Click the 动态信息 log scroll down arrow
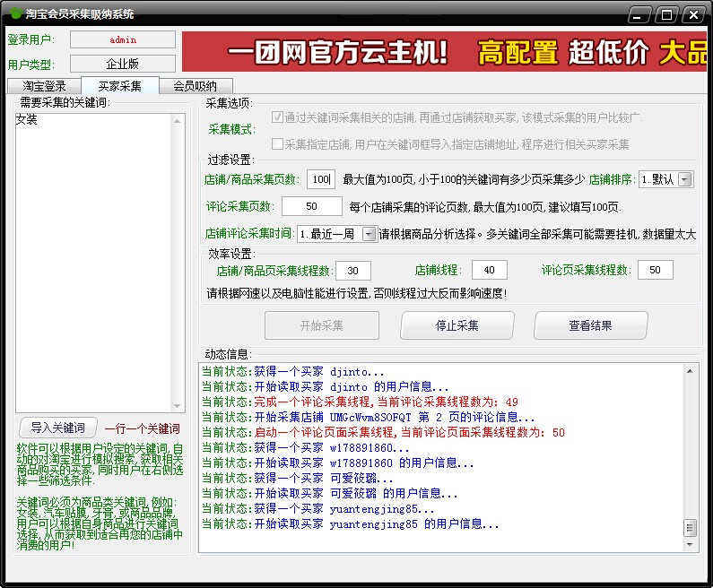The width and height of the screenshot is (713, 588). pyautogui.click(x=690, y=544)
